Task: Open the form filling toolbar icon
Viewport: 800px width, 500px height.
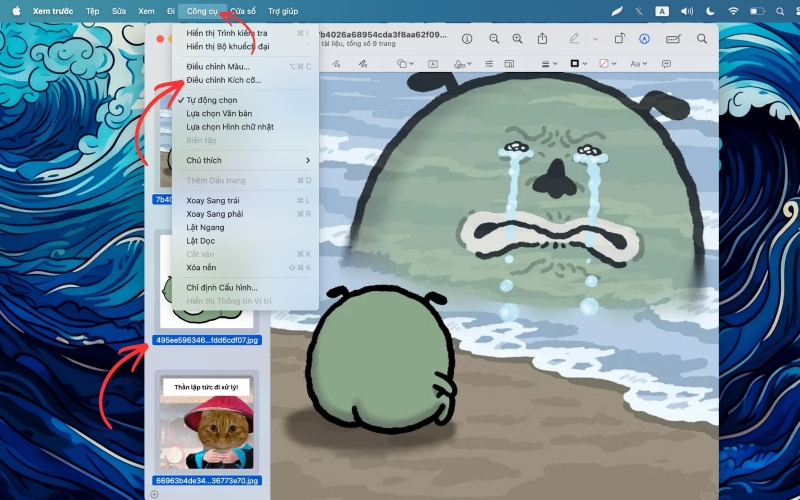Action: (x=673, y=39)
